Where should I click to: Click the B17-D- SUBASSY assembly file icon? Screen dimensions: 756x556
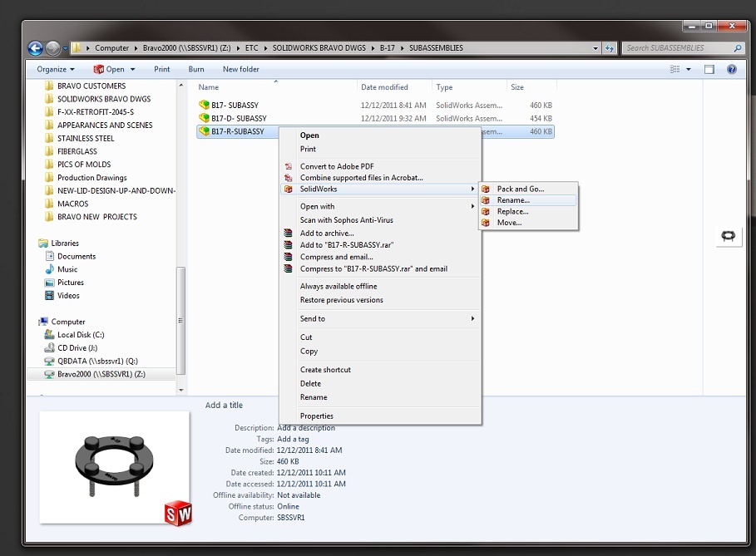204,117
